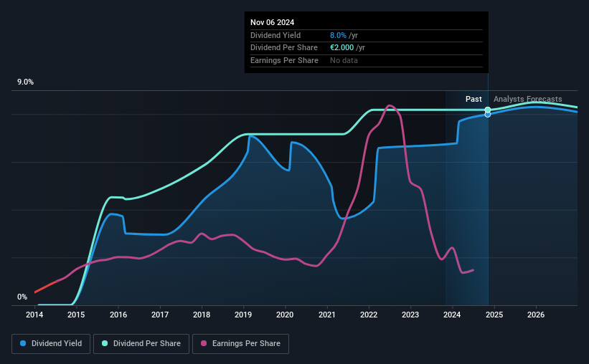Toggle the Dividend Per Share legend button
The image size is (589, 364).
[141, 344]
